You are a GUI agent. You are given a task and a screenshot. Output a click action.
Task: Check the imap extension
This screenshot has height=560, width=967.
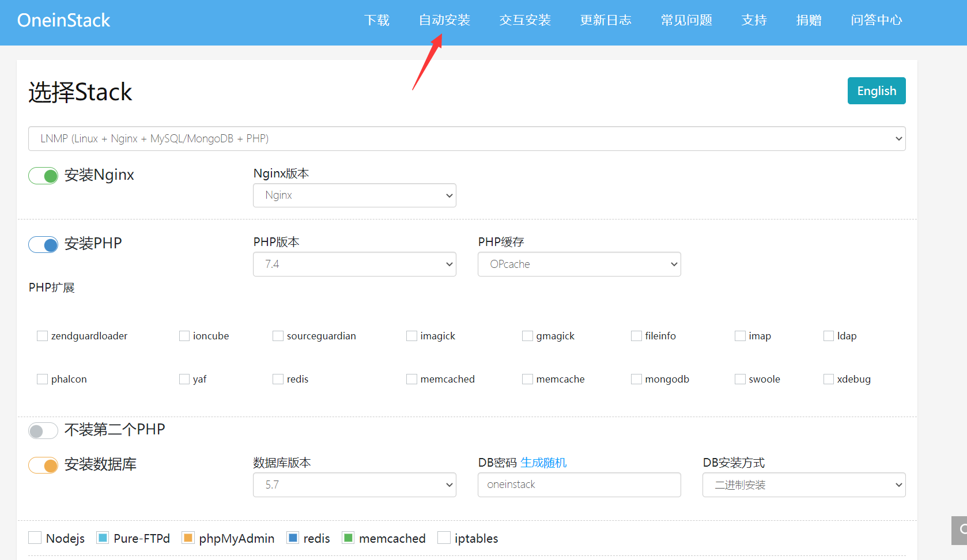point(740,336)
